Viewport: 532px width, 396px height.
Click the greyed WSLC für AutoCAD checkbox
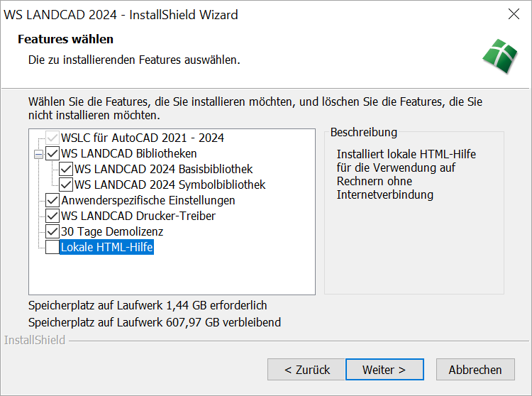52,138
